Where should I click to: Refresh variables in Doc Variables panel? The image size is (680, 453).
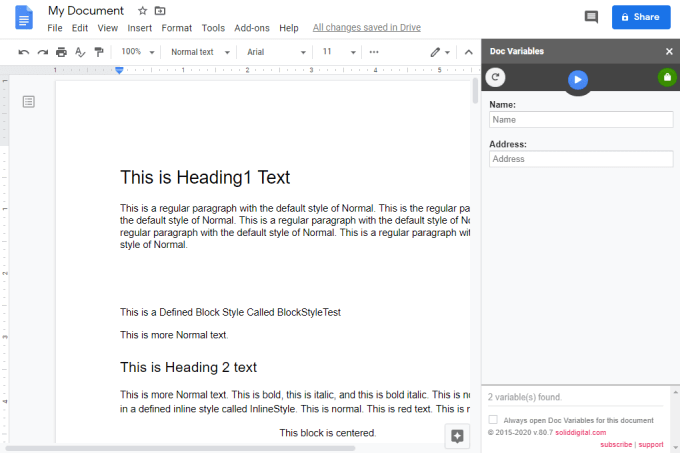(495, 78)
